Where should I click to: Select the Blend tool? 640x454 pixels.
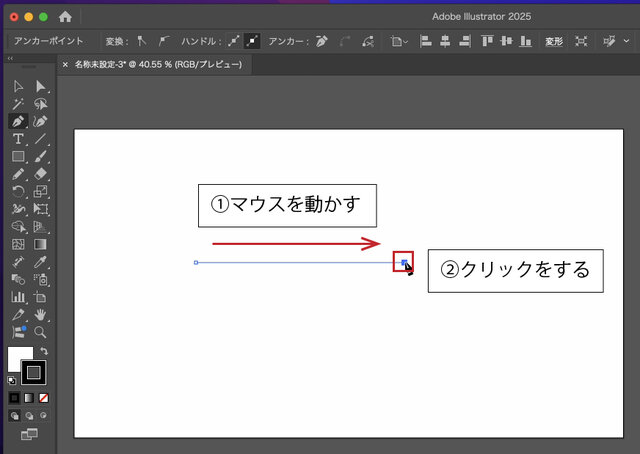pos(18,279)
